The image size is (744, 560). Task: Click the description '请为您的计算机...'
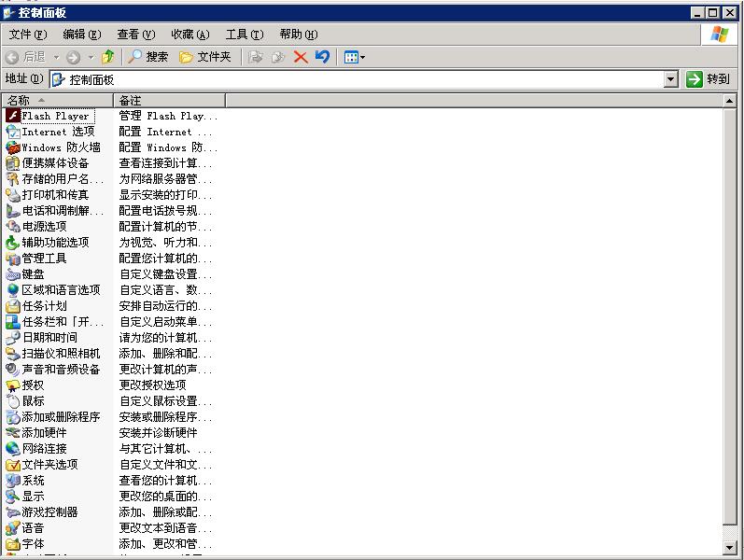(x=165, y=338)
